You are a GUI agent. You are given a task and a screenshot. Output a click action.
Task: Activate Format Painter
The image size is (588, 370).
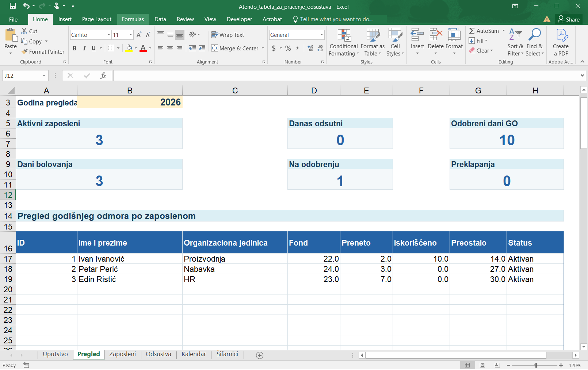[x=43, y=52]
